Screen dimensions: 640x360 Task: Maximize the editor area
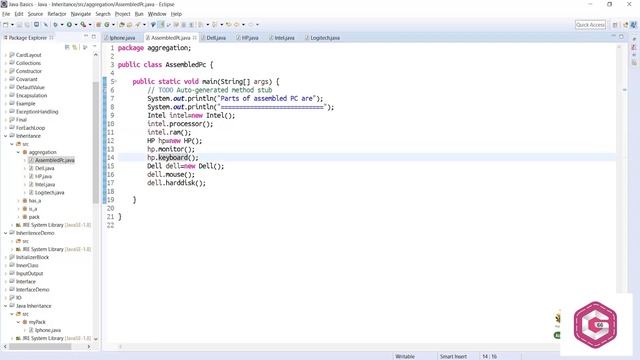point(621,37)
